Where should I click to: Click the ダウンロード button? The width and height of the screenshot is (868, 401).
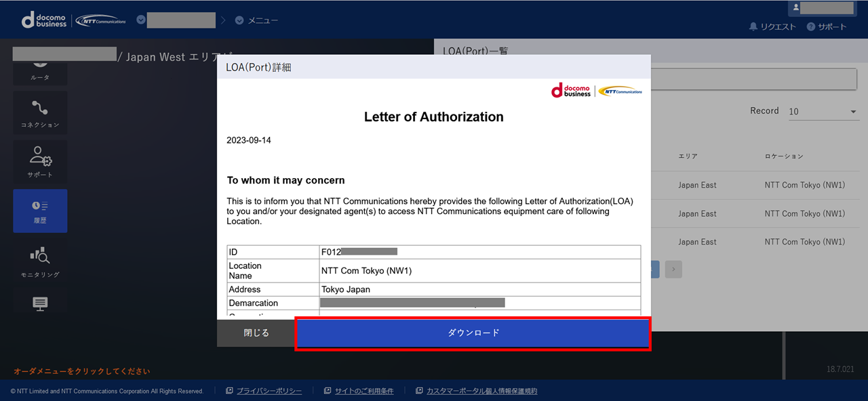[x=473, y=333]
